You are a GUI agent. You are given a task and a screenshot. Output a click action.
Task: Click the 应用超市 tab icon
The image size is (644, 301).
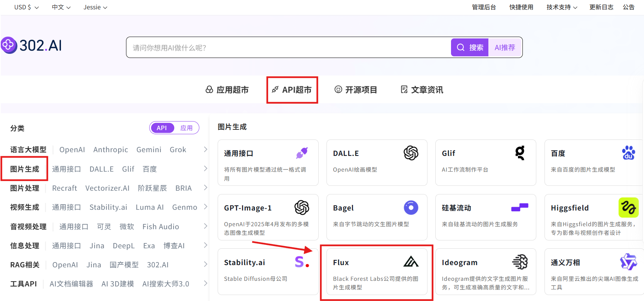click(209, 90)
